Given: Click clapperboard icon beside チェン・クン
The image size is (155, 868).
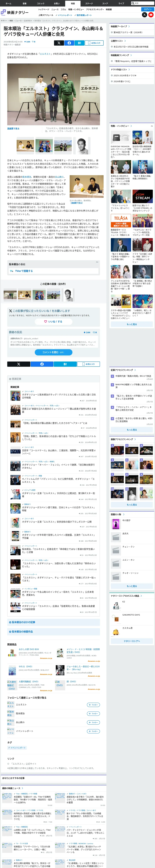Looking at the screenshot, I should (116, 550).
